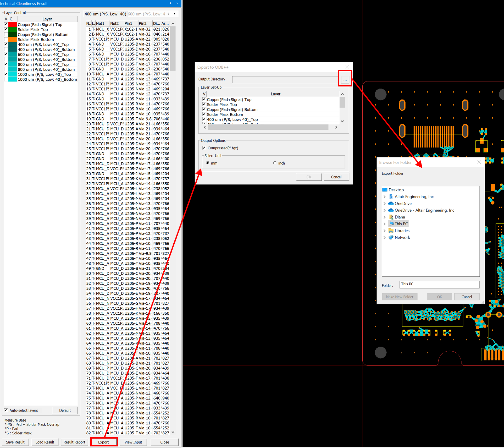Switch to 600 um (P/S, Low: 40) tab
Screen dimensions: 504x448
pos(146,14)
